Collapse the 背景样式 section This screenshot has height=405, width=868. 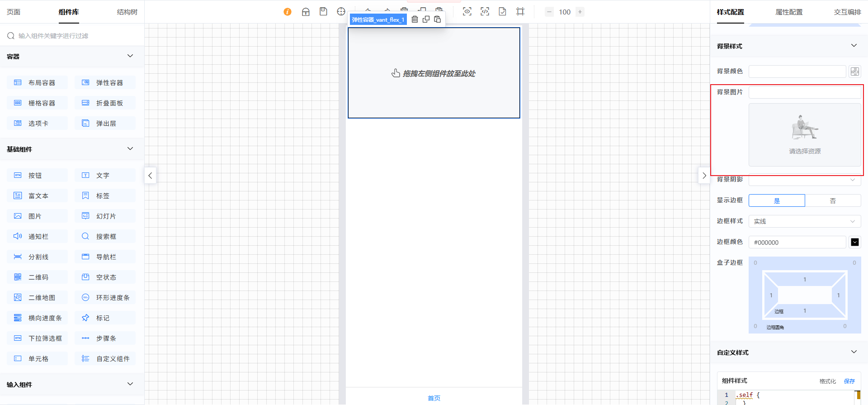[x=854, y=46]
